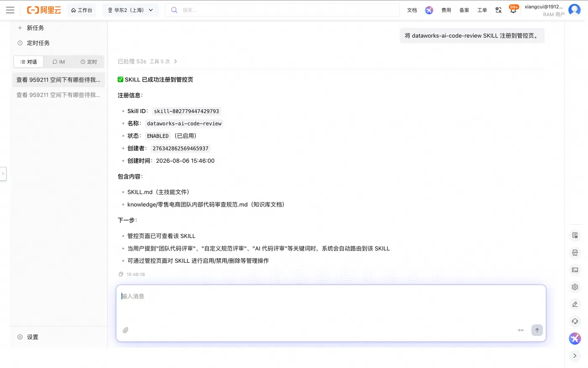Open the hamburger navigation menu
The image size is (588, 368).
coord(10,10)
